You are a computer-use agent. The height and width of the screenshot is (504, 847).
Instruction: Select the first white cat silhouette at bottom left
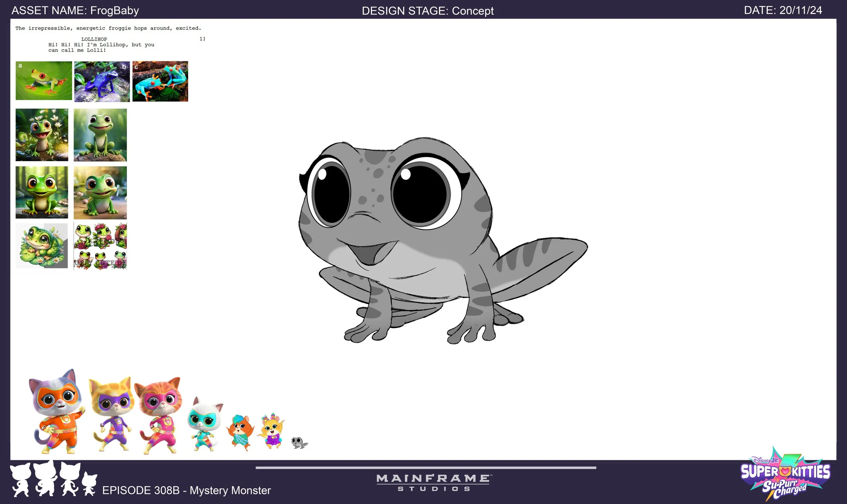[x=21, y=480]
